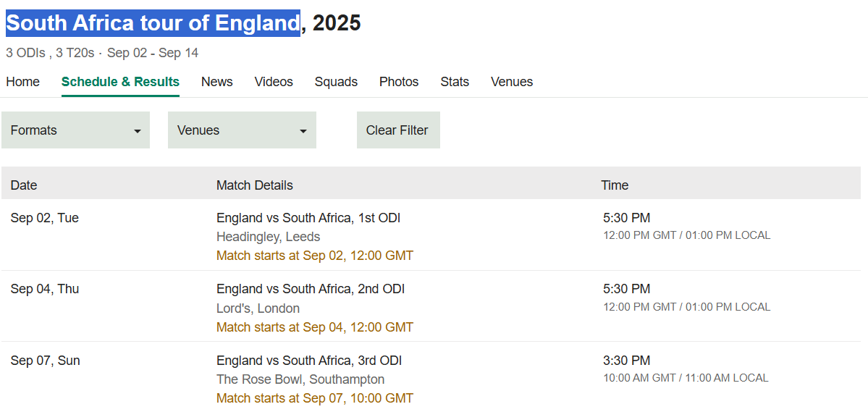Switch to the Stats tab

(x=455, y=82)
